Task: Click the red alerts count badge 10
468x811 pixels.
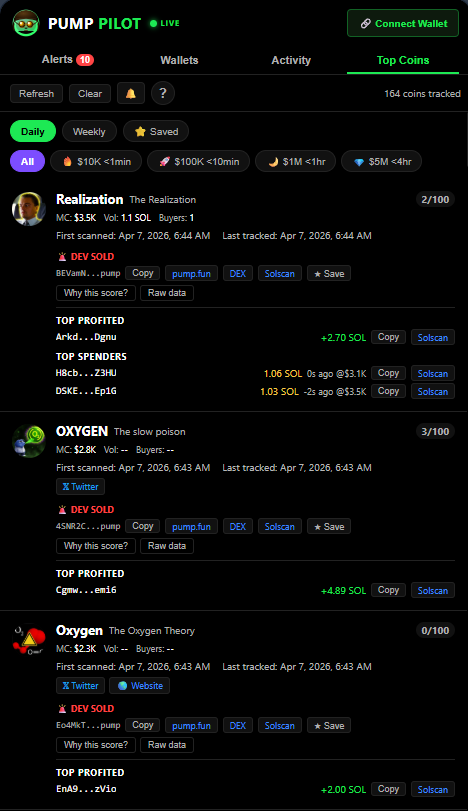Action: click(85, 60)
